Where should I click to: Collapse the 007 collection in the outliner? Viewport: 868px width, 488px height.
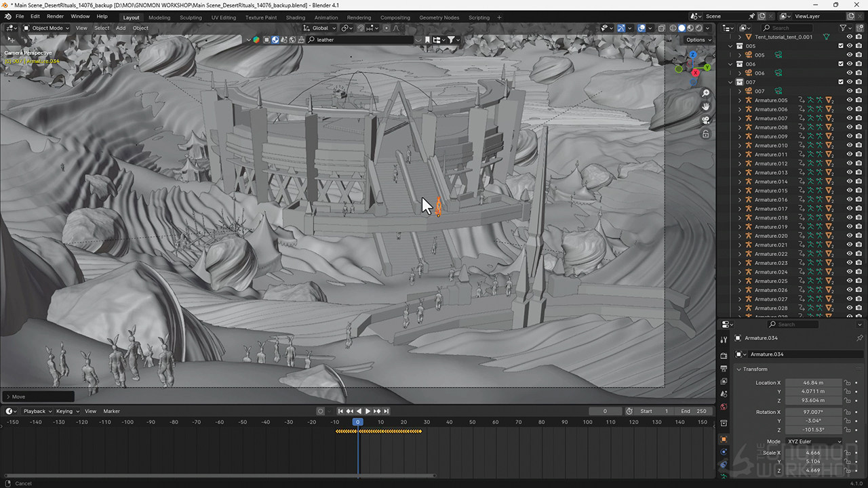click(x=731, y=82)
